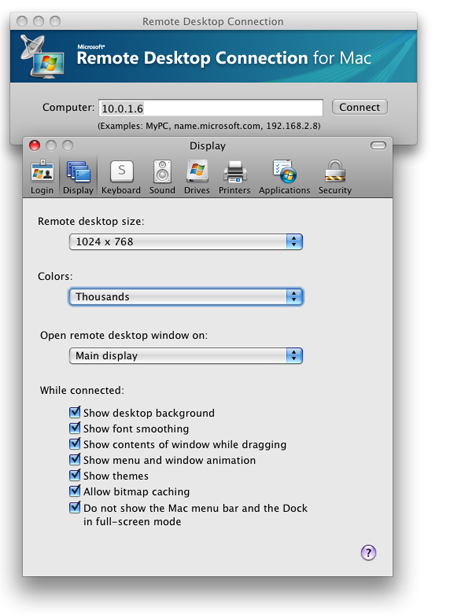Toggle Show menu and window animation

point(74,460)
